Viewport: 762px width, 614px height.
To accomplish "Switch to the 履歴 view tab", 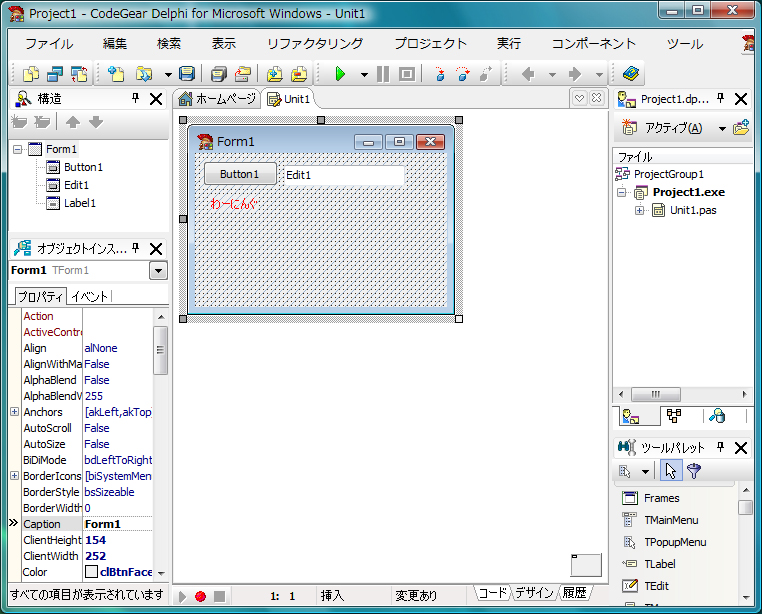I will coord(574,593).
